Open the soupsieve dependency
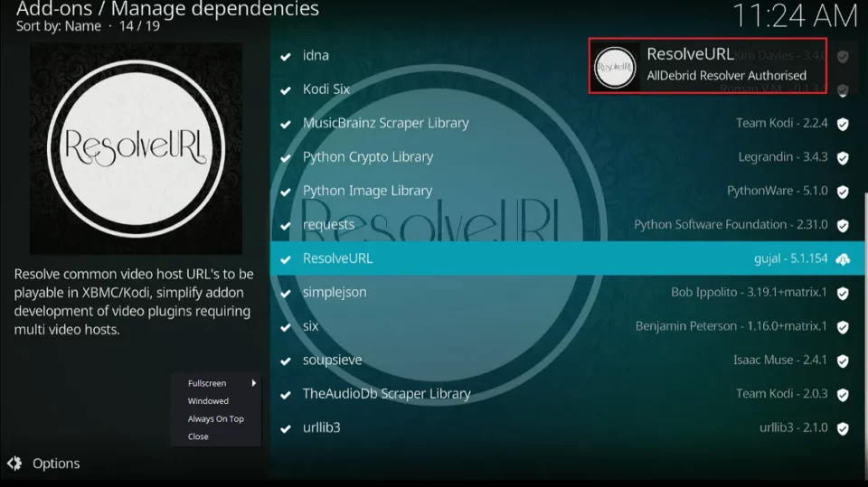 point(567,361)
